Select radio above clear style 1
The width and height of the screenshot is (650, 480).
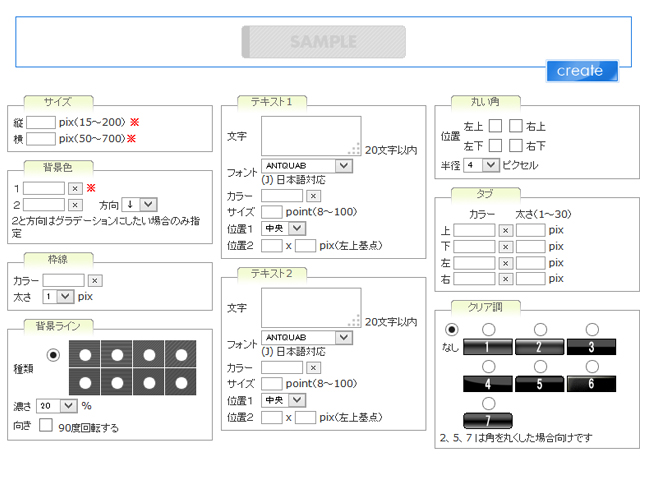[489, 330]
